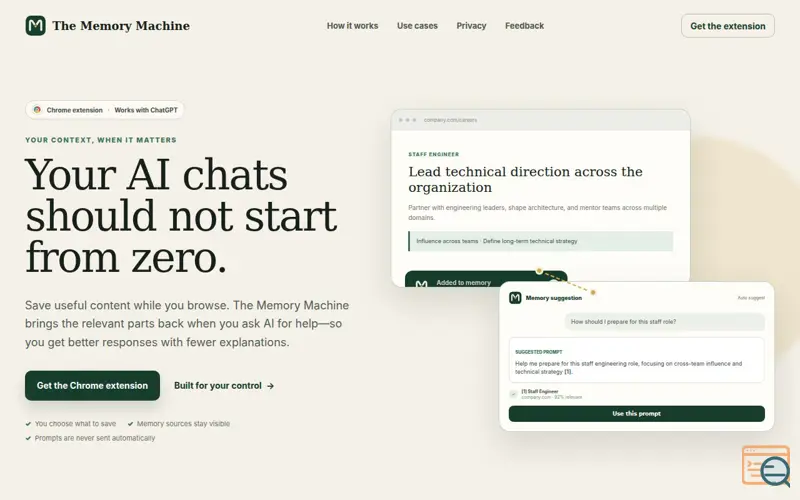800x500 pixels.
Task: Click the Added to memory toast
Action: coord(486,279)
